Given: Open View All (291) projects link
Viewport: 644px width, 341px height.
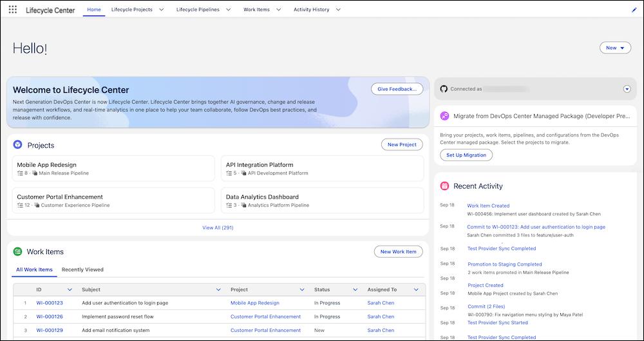Looking at the screenshot, I should click(x=218, y=228).
